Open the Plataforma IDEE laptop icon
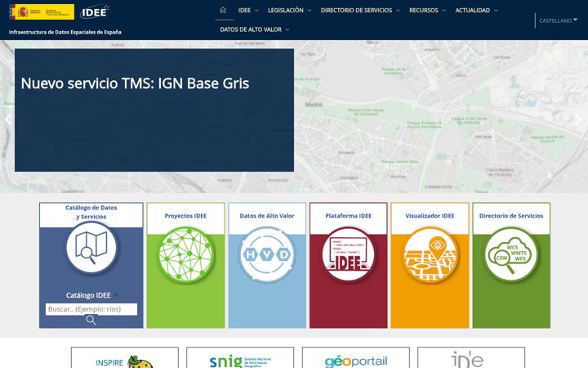Viewport: 588px width, 368px height. (349, 254)
